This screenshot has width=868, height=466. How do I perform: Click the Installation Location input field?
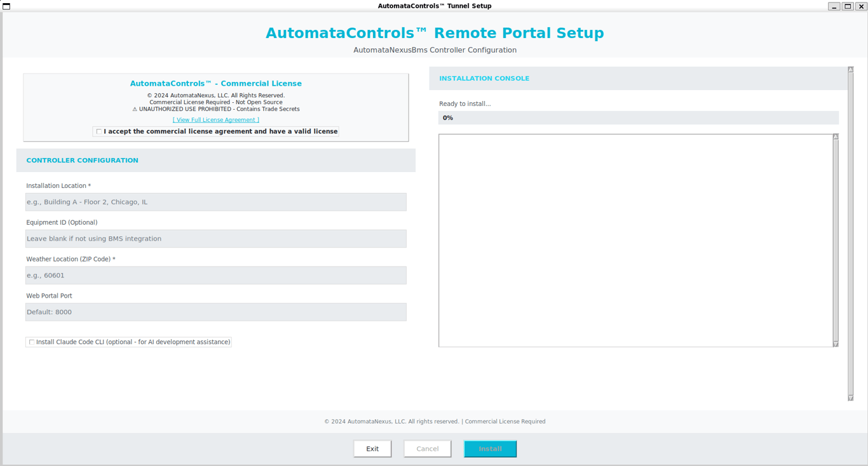pos(215,201)
